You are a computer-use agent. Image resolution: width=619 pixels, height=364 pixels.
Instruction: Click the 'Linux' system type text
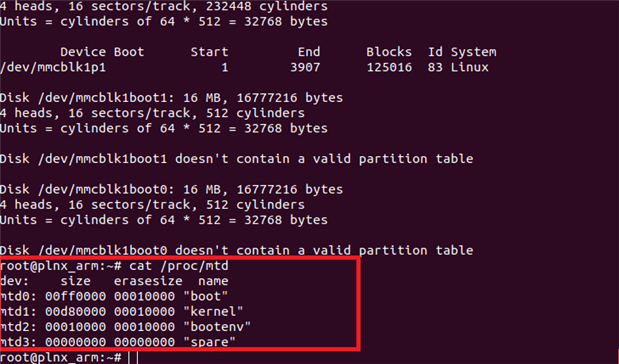click(x=469, y=67)
